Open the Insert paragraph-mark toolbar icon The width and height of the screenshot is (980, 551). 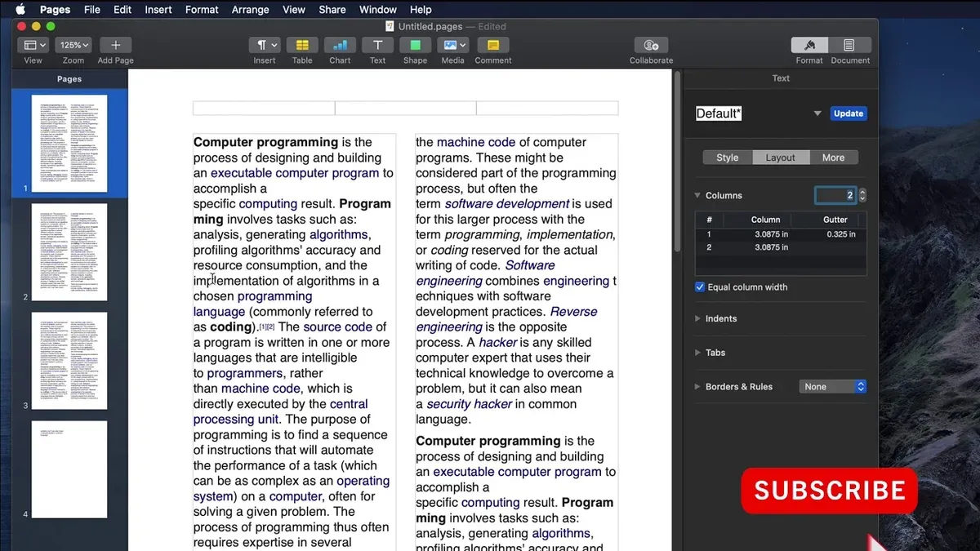tap(265, 45)
